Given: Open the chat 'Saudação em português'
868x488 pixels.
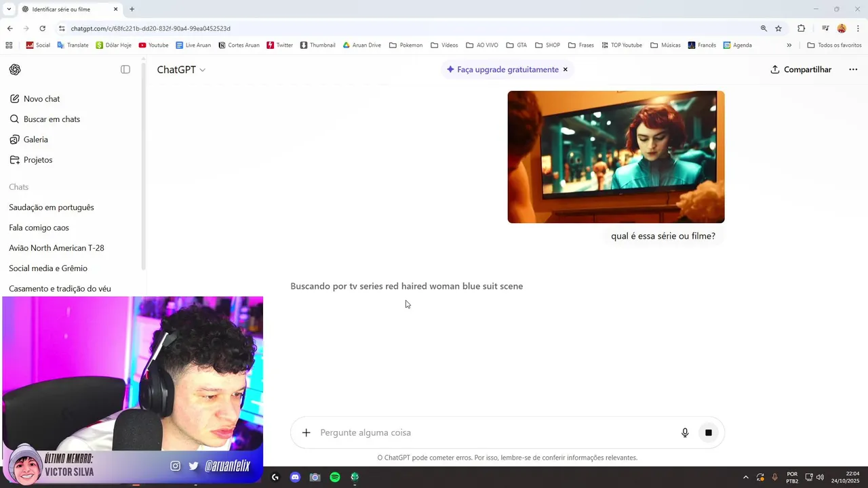Looking at the screenshot, I should (x=52, y=207).
